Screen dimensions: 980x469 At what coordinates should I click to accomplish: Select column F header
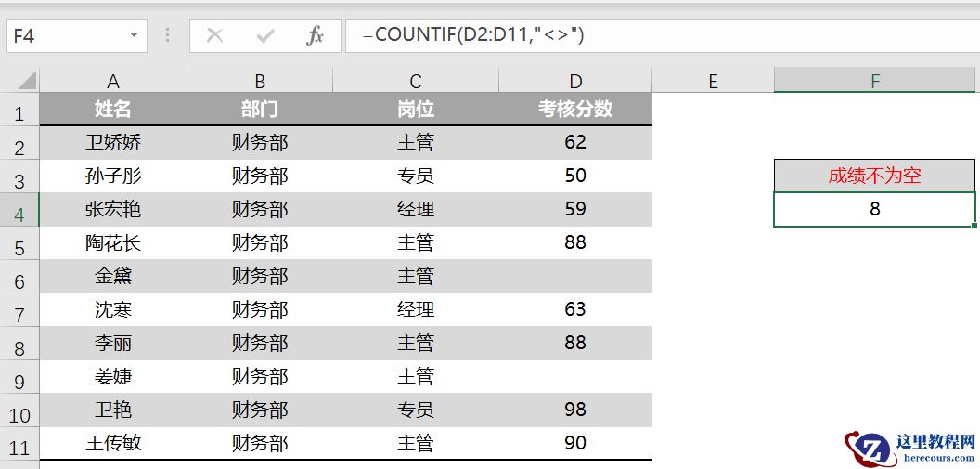(x=875, y=81)
